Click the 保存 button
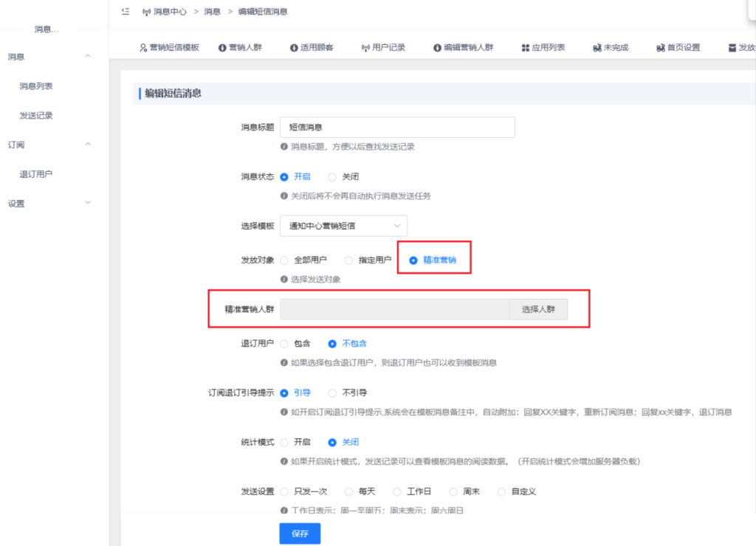Viewport: 756px width, 546px height. point(300,533)
